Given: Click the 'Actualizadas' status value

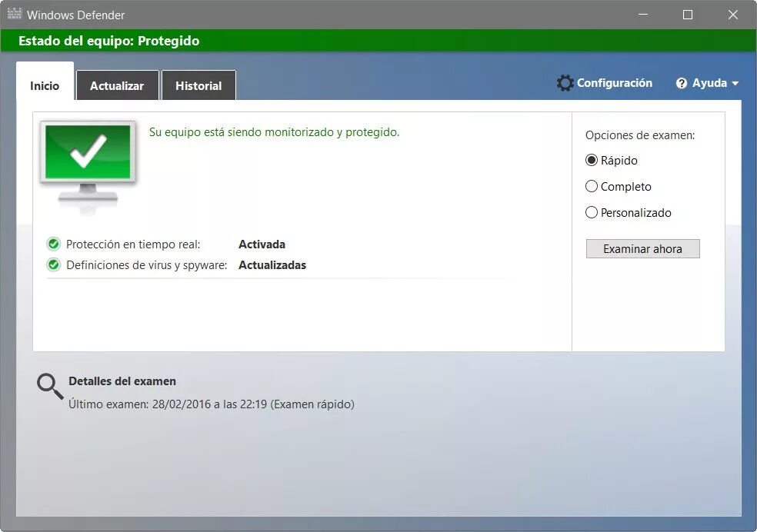Looking at the screenshot, I should 272,265.
